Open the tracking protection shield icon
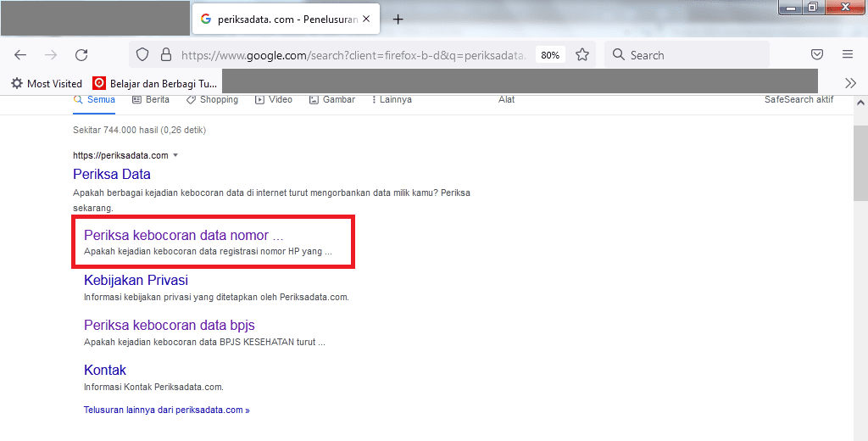The height and width of the screenshot is (441, 868). [x=142, y=54]
